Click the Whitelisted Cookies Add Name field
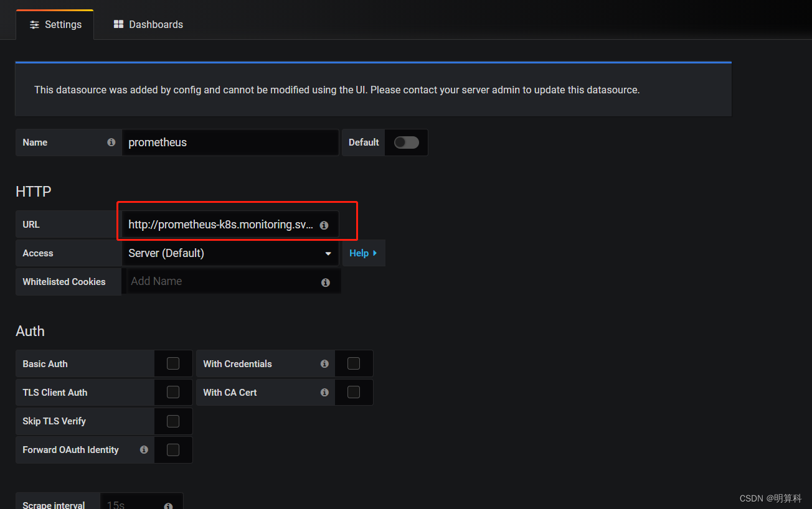812x509 pixels. pos(234,281)
